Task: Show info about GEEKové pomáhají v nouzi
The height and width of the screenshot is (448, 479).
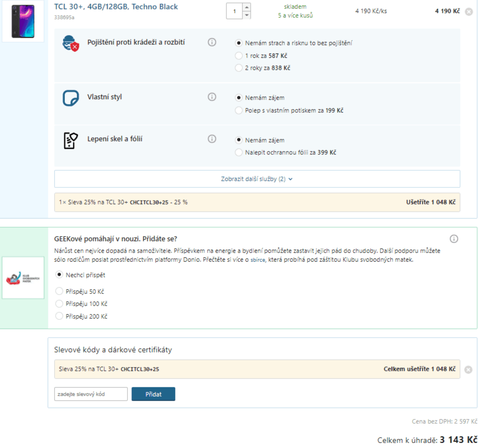Action: tap(454, 239)
